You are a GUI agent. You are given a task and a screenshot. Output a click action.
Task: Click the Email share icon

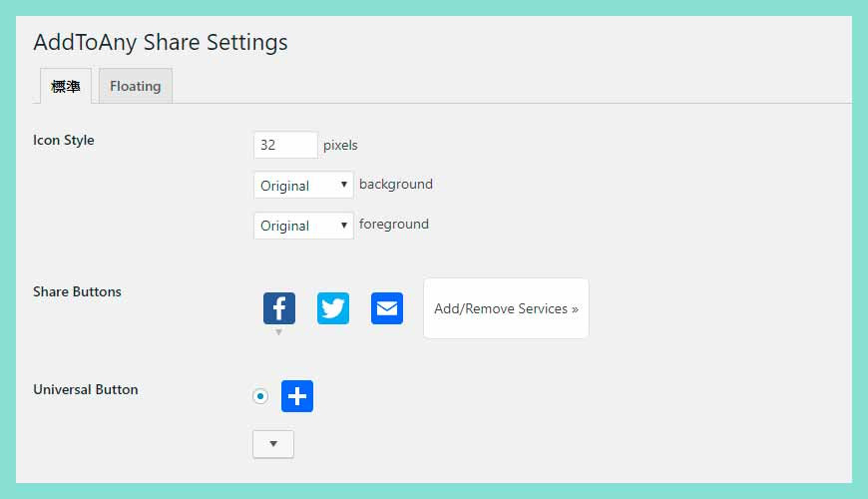pos(387,307)
